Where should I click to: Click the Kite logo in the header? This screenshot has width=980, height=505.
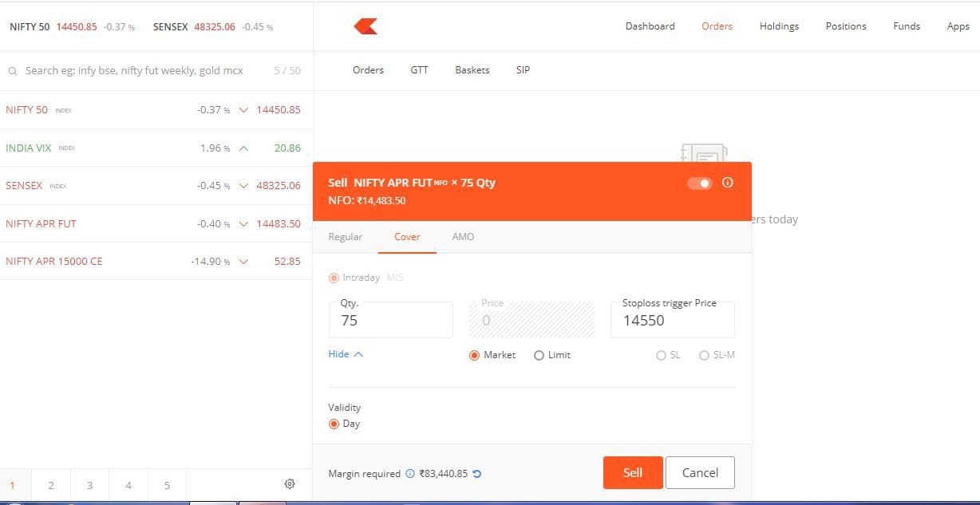[366, 26]
